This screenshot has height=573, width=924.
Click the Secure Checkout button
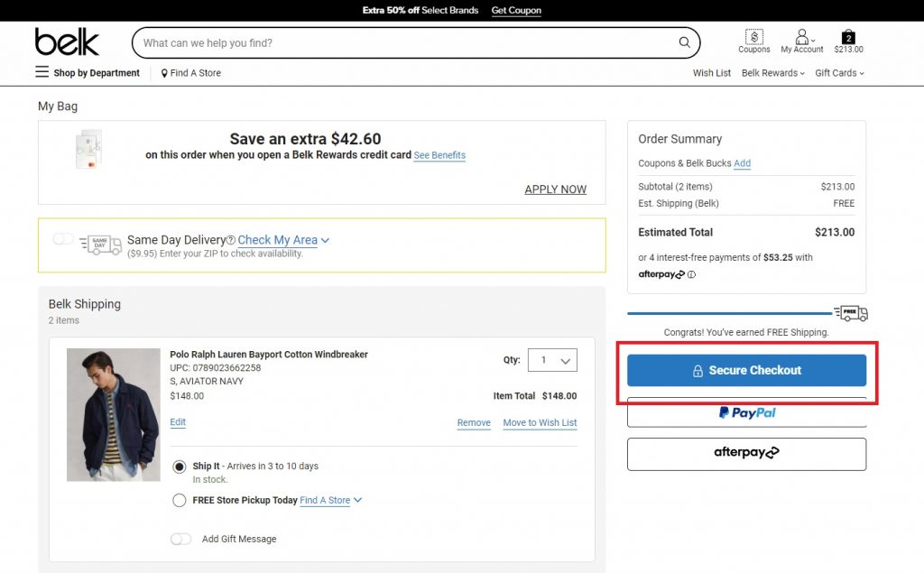click(746, 370)
